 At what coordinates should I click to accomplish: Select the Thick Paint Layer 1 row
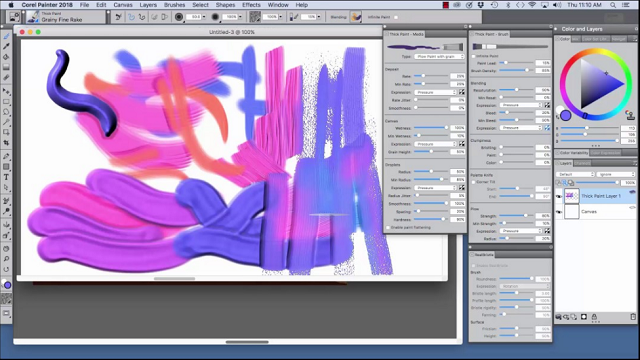596,196
